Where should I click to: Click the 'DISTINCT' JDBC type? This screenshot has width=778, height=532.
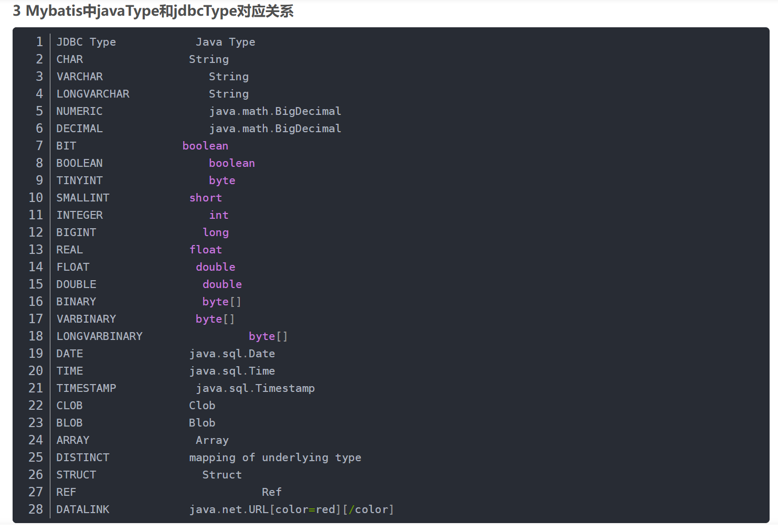(x=83, y=457)
